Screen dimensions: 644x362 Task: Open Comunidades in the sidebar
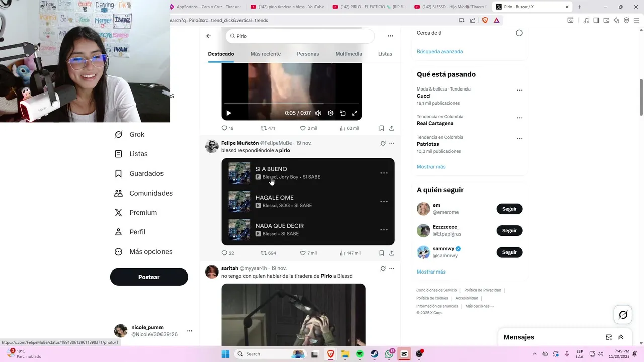click(143, 193)
